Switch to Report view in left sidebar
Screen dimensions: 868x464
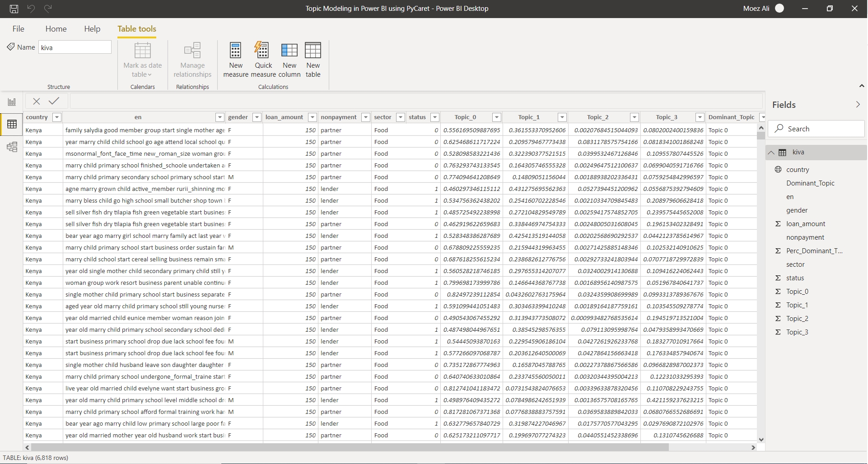tap(12, 102)
